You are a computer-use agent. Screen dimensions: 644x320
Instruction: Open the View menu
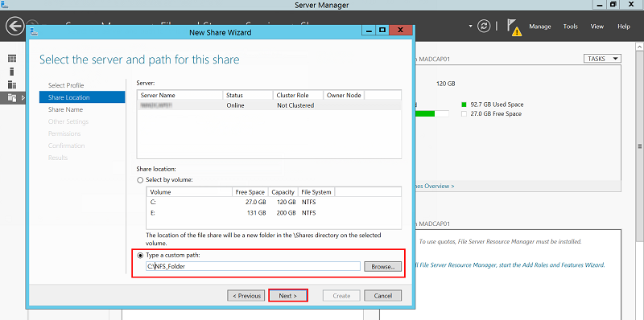pyautogui.click(x=597, y=27)
